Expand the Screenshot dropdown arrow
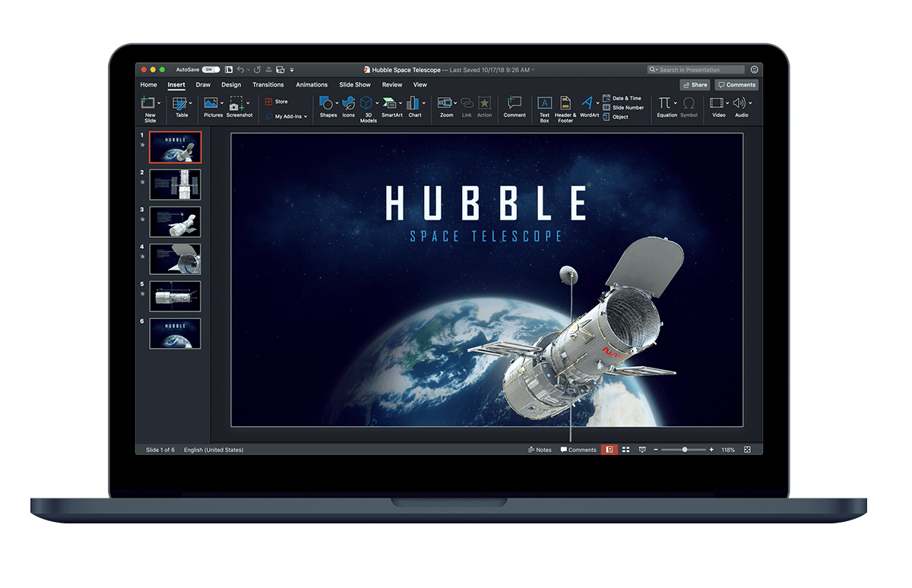Viewport: 912px width, 588px height. coord(248,103)
